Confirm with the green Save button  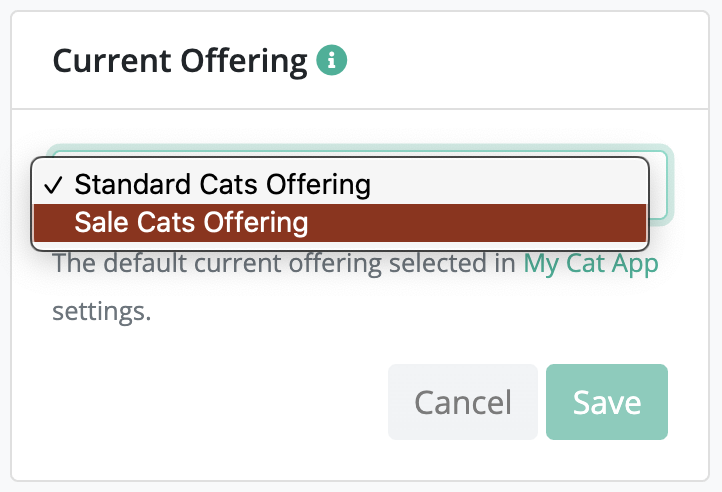point(606,402)
